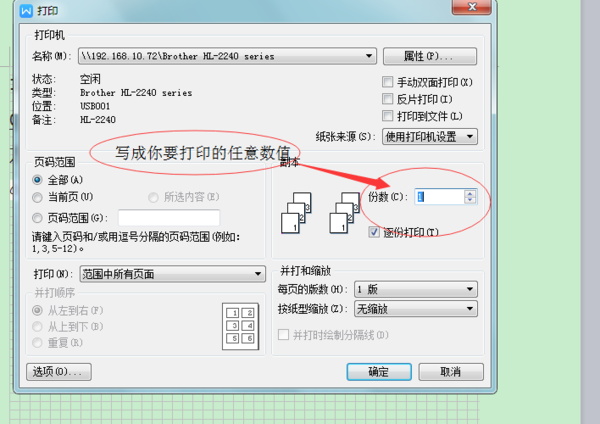
Task: Expand the 按纸型缩放 dropdown
Action: tap(416, 309)
